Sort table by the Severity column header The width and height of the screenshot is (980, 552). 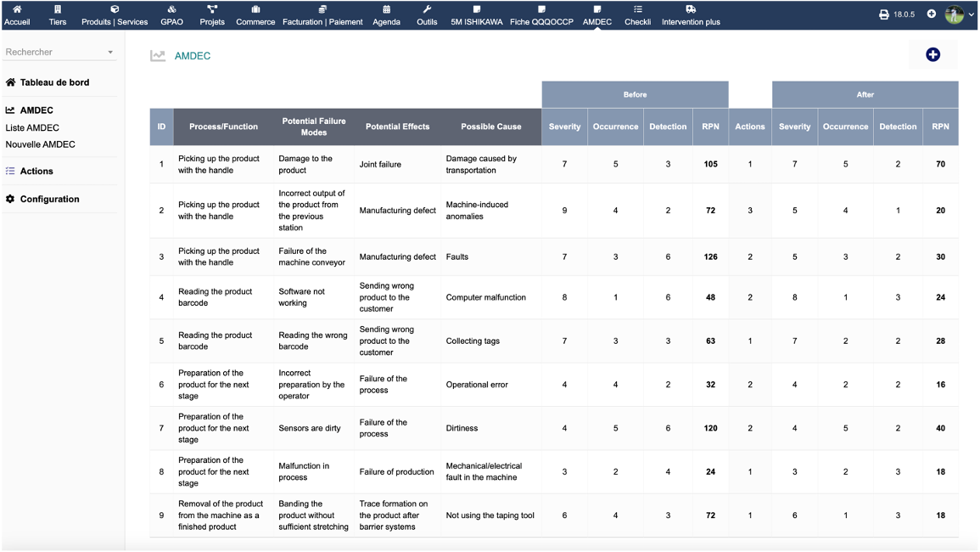[x=564, y=127]
